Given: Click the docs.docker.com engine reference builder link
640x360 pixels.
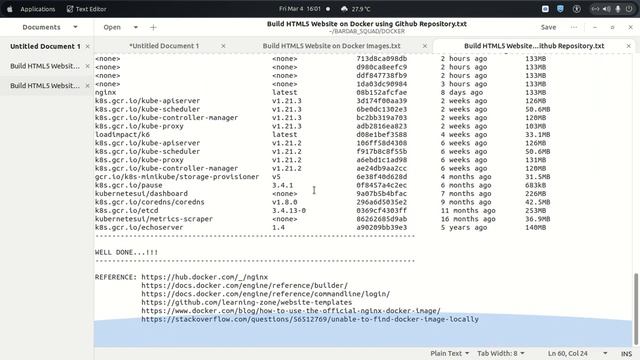Looking at the screenshot, I should (244, 286).
